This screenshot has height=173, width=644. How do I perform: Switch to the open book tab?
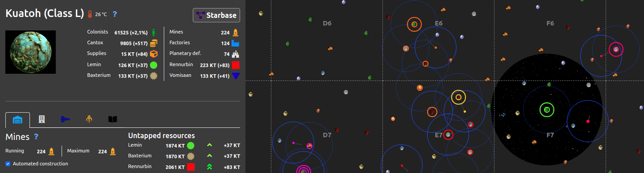(113, 119)
